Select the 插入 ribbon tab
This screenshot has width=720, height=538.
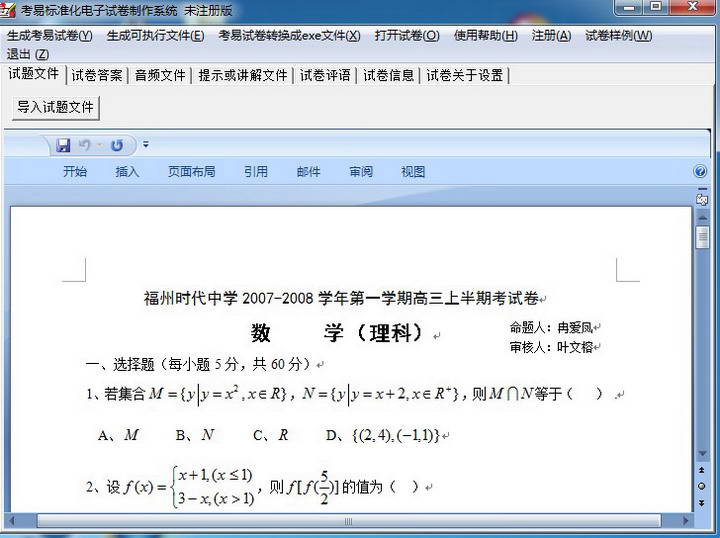[127, 172]
